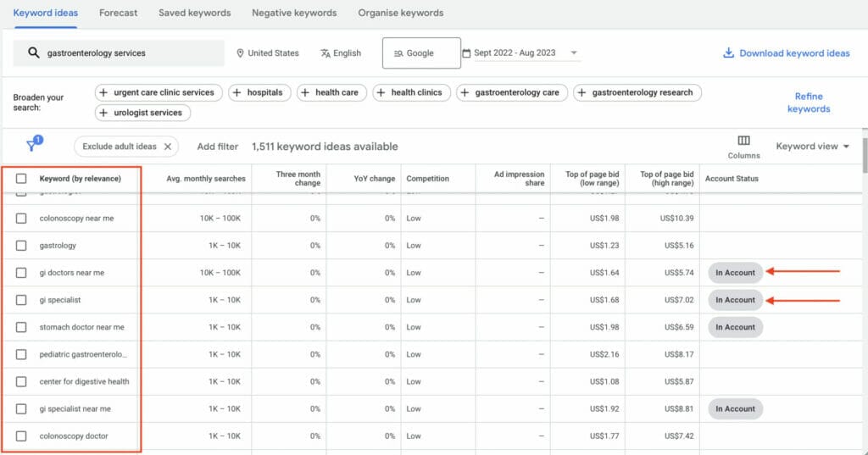Click the Add filter button
868x455 pixels.
217,147
